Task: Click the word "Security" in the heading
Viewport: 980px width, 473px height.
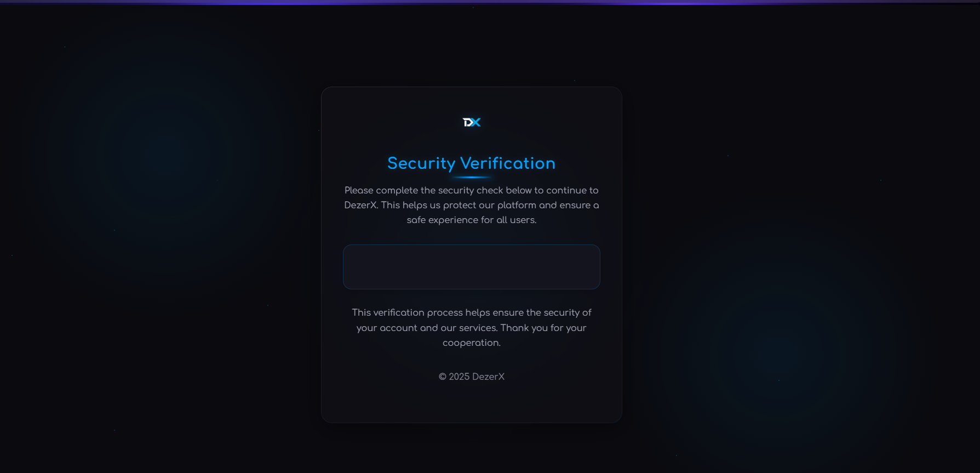Action: click(x=421, y=163)
